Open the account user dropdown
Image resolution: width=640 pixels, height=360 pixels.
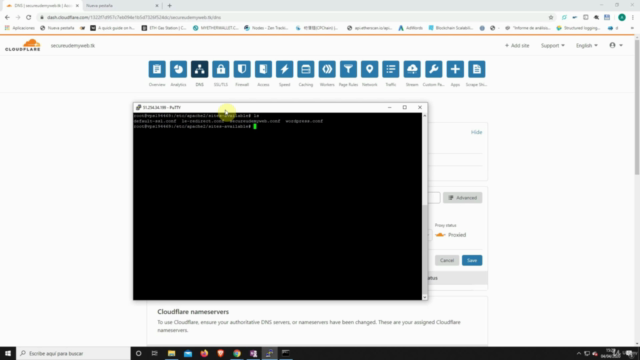(x=616, y=46)
